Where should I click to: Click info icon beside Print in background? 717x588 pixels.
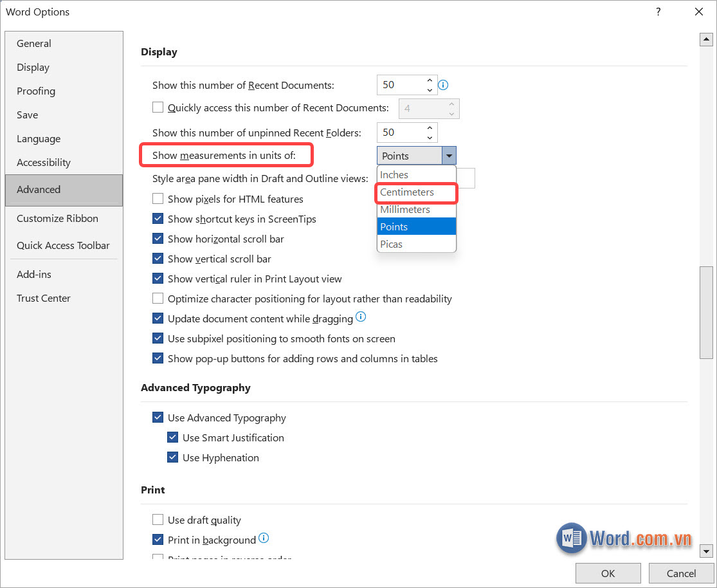(x=264, y=539)
